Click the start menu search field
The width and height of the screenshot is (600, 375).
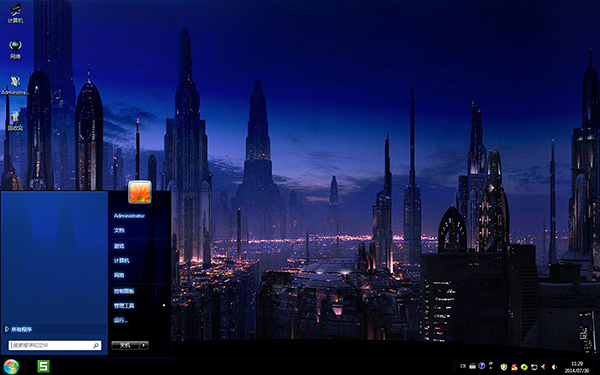[55, 345]
